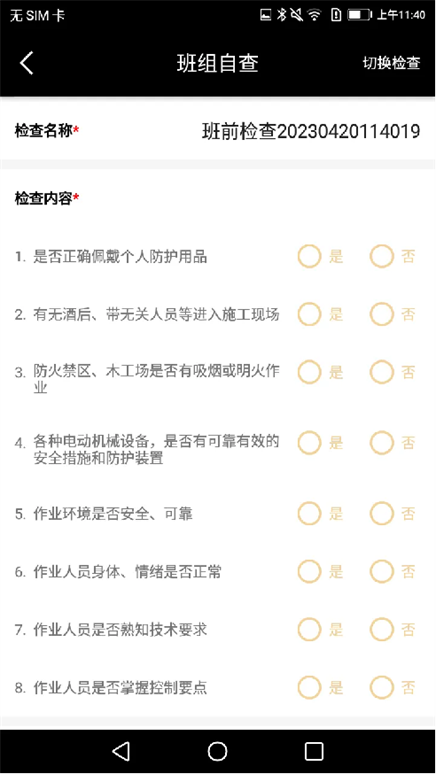Tap the 班组自查 page title
Screen dimensions: 436x774
point(218,63)
